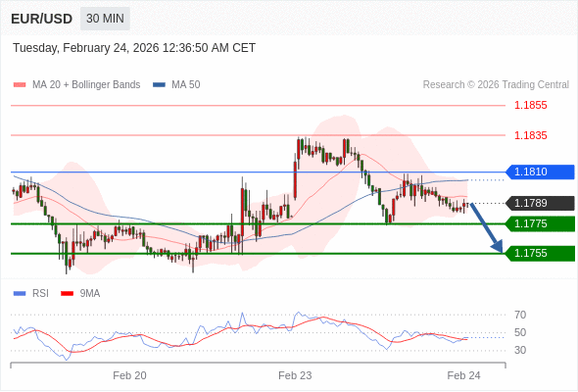Click the Feb 23 date axis label
The width and height of the screenshot is (578, 392).
click(295, 375)
